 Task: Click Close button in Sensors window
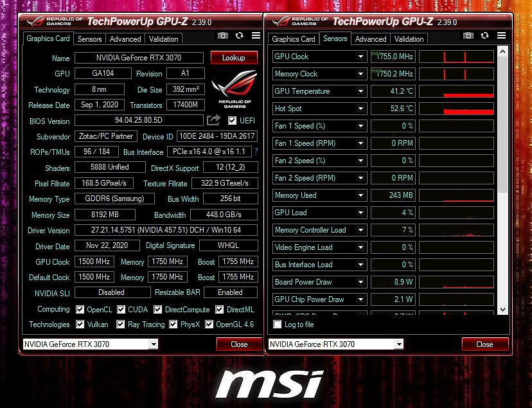[x=484, y=344]
